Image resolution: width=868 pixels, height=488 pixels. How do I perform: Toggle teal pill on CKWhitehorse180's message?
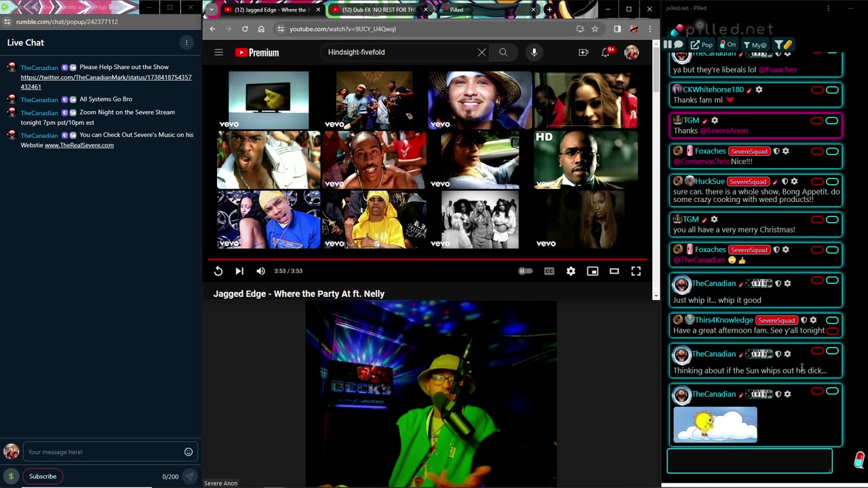pos(832,90)
